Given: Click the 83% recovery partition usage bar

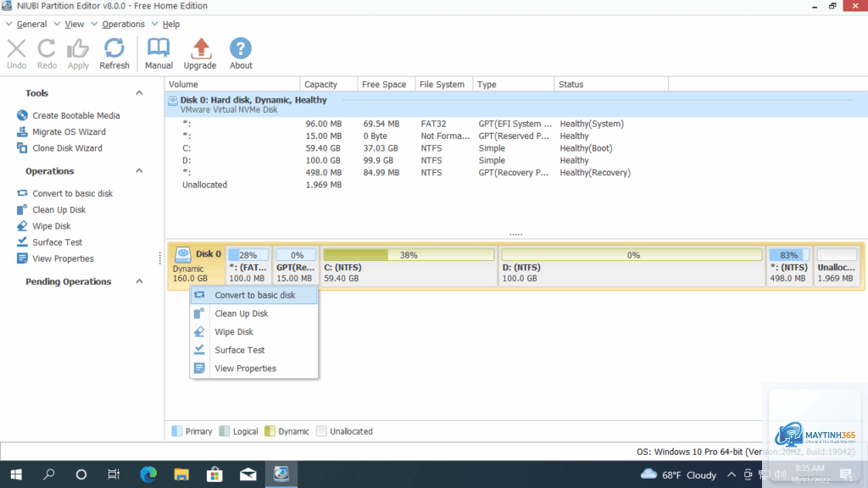Looking at the screenshot, I should 789,255.
